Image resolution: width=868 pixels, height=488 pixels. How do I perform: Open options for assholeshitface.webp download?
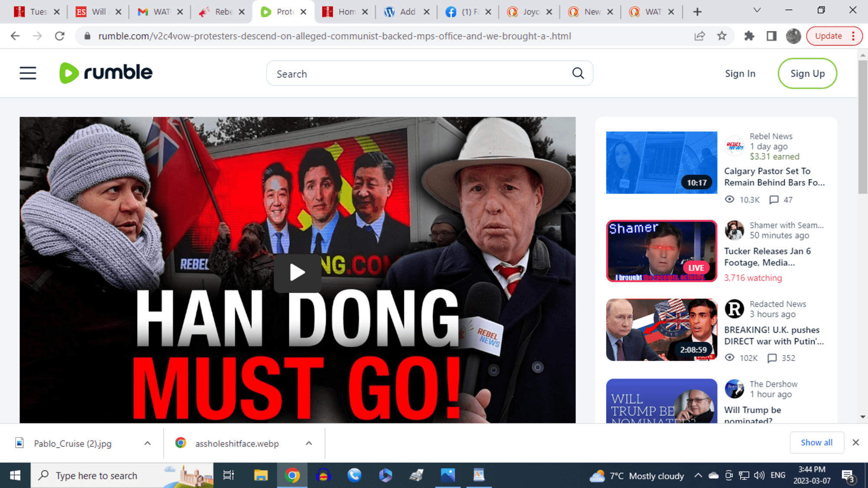click(309, 443)
